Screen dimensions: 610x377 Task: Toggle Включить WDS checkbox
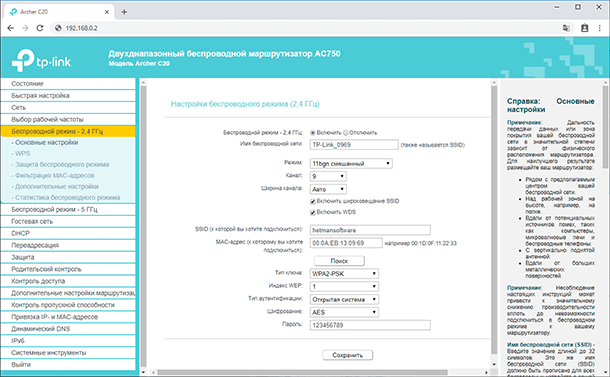click(x=312, y=212)
